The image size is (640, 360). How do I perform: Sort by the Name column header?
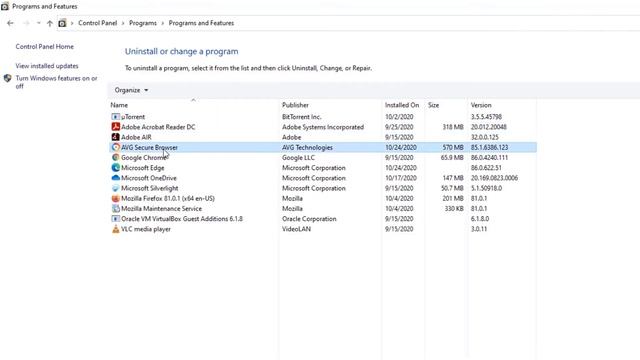point(119,105)
